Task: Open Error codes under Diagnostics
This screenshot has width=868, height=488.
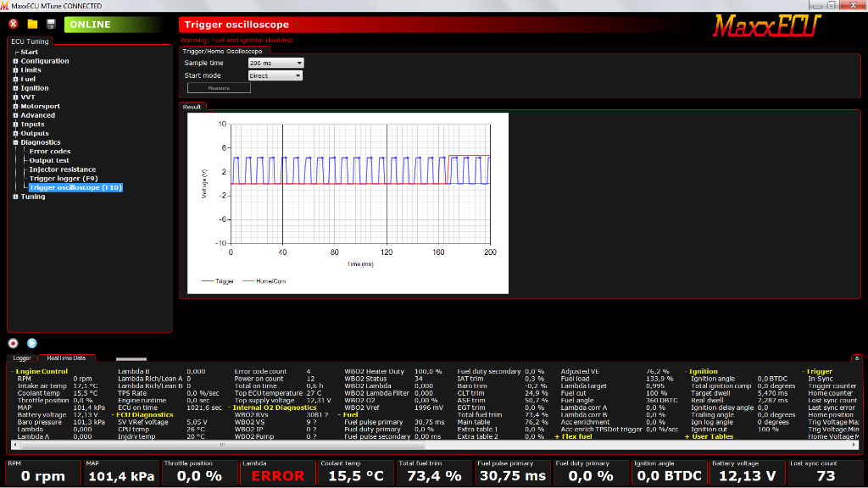Action: click(50, 152)
